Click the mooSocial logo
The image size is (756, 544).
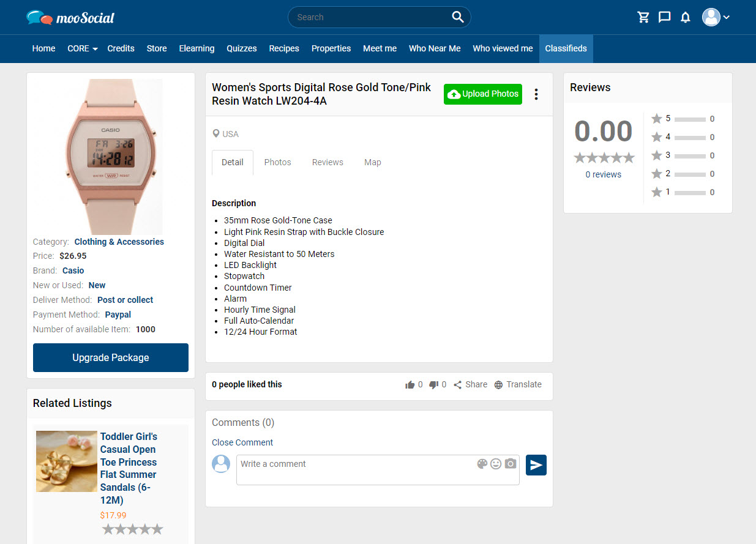pos(70,18)
